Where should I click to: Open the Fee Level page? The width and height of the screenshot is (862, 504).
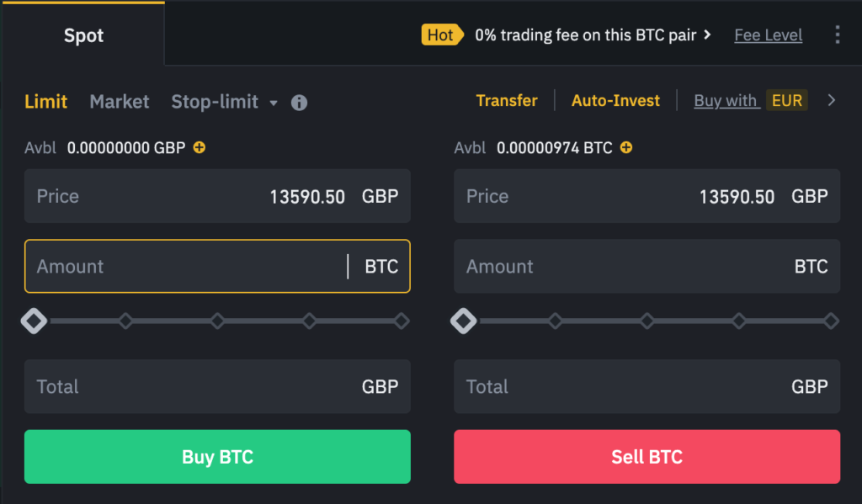768,34
